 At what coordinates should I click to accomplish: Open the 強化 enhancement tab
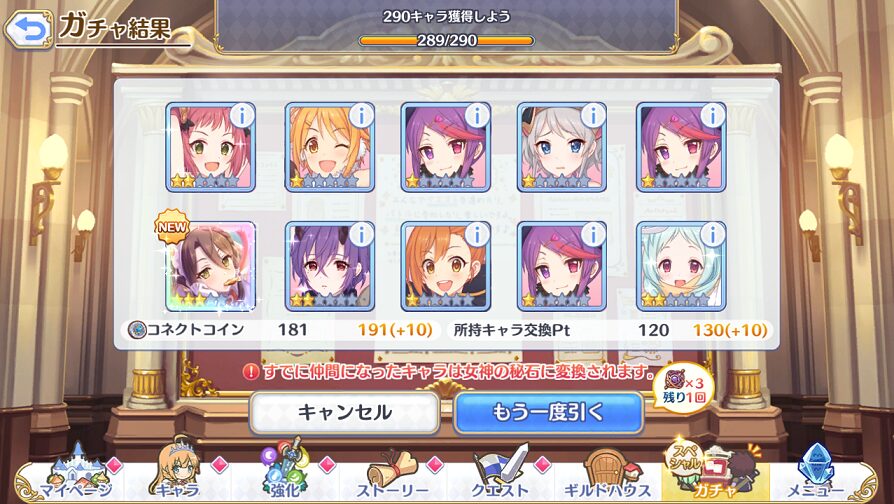pos(284,475)
